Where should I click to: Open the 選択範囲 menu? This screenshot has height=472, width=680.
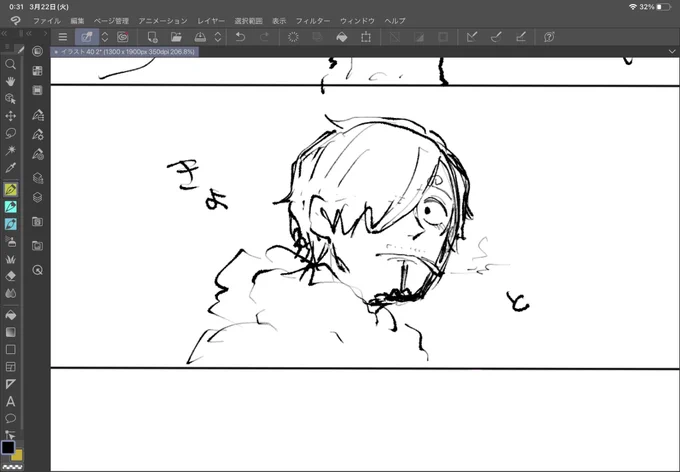(248, 20)
